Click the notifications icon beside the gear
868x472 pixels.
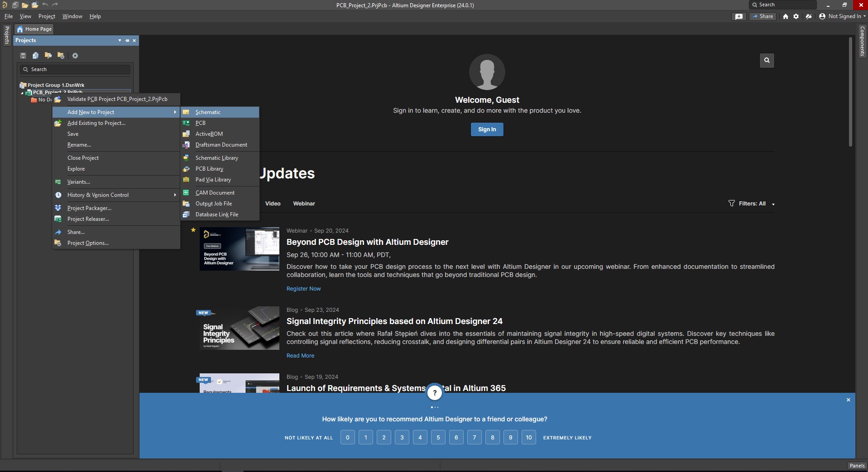pyautogui.click(x=809, y=16)
